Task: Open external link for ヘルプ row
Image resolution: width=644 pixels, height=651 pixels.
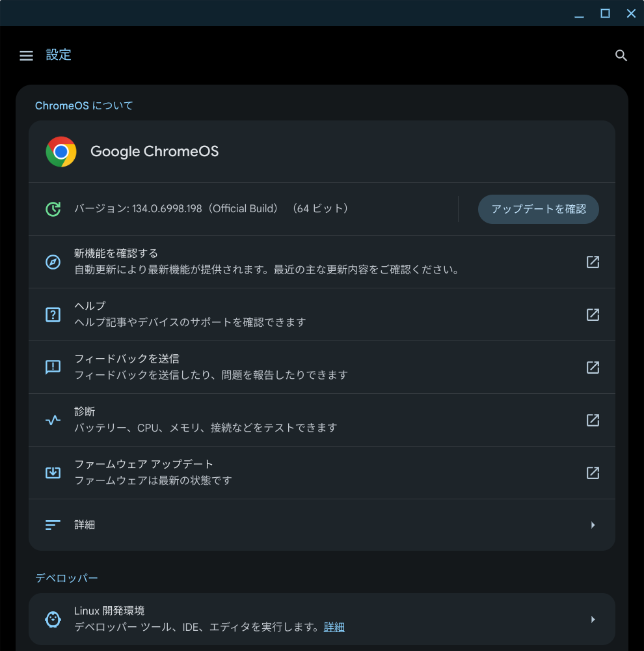Action: (593, 314)
